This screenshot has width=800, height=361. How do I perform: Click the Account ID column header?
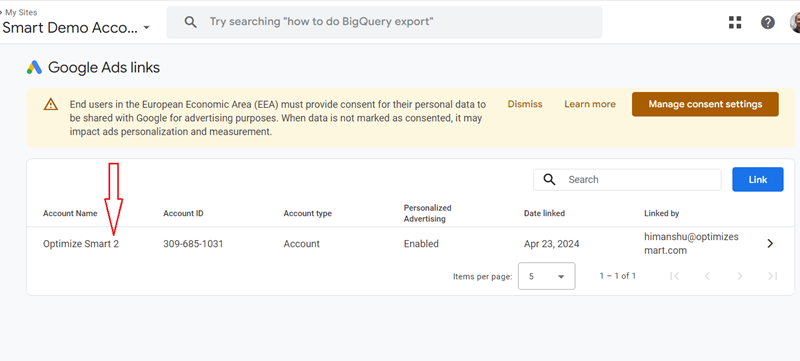pyautogui.click(x=183, y=213)
